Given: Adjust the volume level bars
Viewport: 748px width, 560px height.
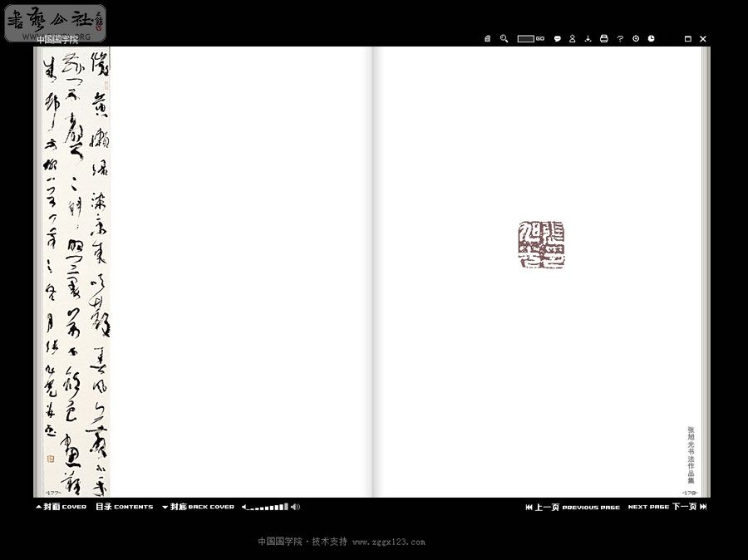Looking at the screenshot, I should (x=266, y=507).
